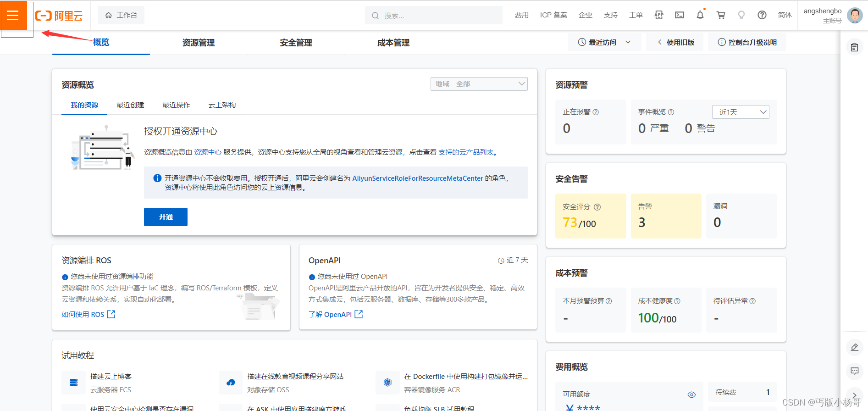Viewport: 868px width, 411px height.
Task: Click the edit pencil icon in right sidebar
Action: click(855, 347)
